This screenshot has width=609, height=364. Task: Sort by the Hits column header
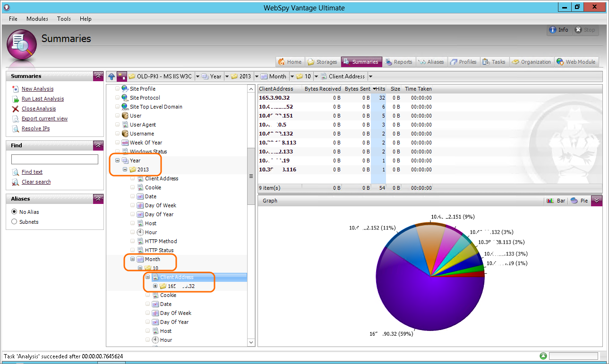[x=378, y=89]
